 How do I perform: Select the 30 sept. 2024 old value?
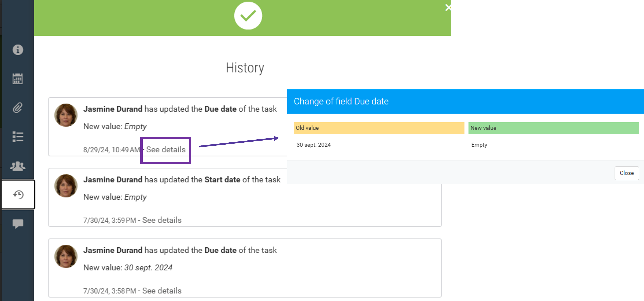(313, 145)
